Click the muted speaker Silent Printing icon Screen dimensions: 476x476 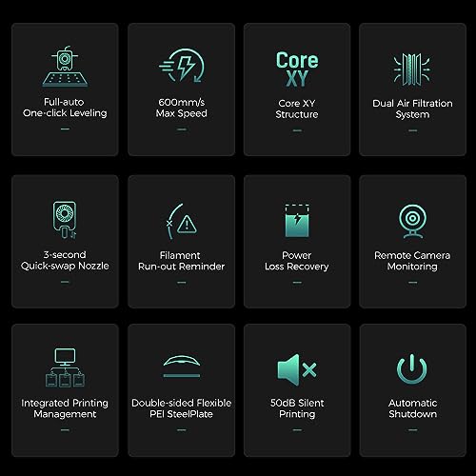click(297, 369)
